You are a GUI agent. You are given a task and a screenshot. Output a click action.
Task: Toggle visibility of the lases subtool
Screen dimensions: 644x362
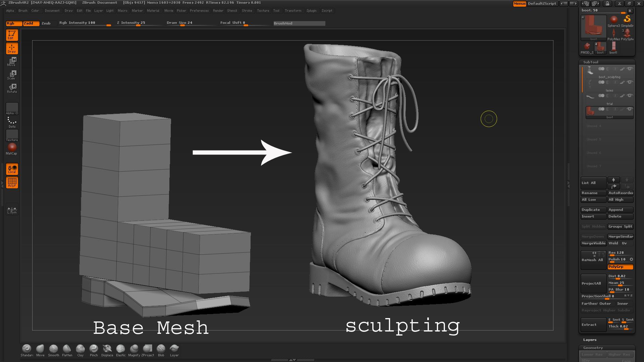630,82
